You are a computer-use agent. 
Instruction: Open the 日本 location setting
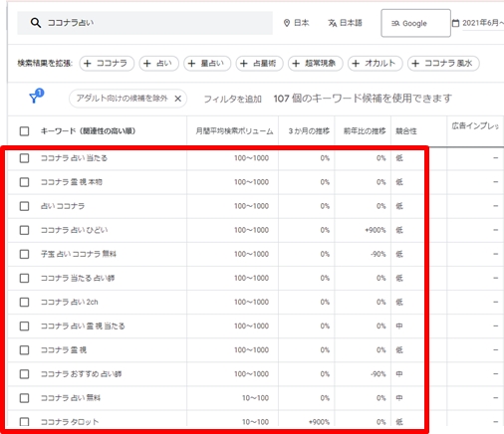point(296,23)
